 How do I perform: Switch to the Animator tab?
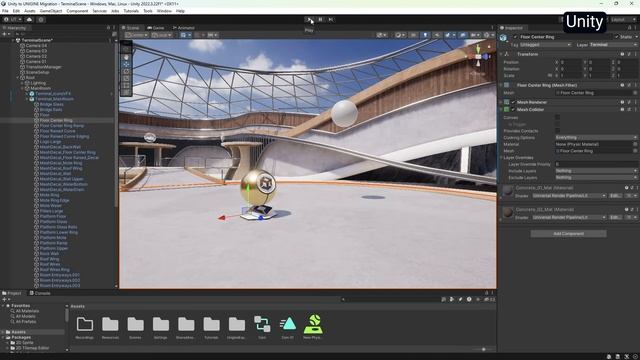click(x=183, y=28)
